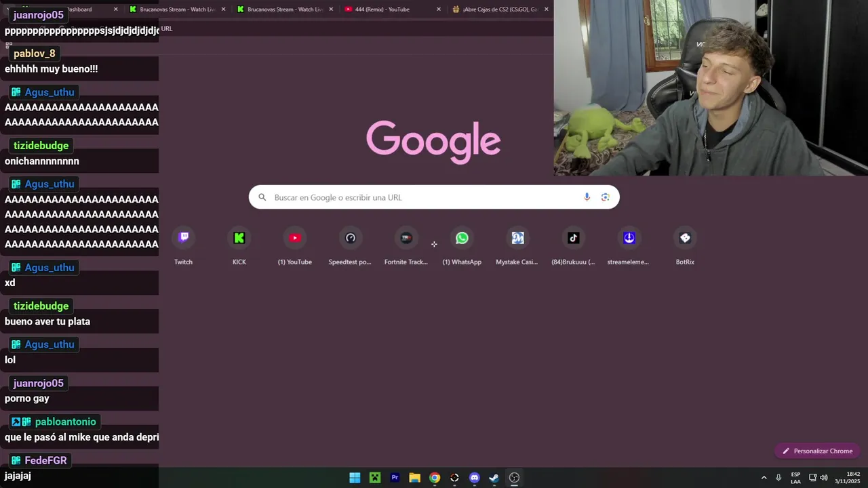Close the 444 (Remix) - YouTube tab
This screenshot has width=868, height=488.
(439, 9)
